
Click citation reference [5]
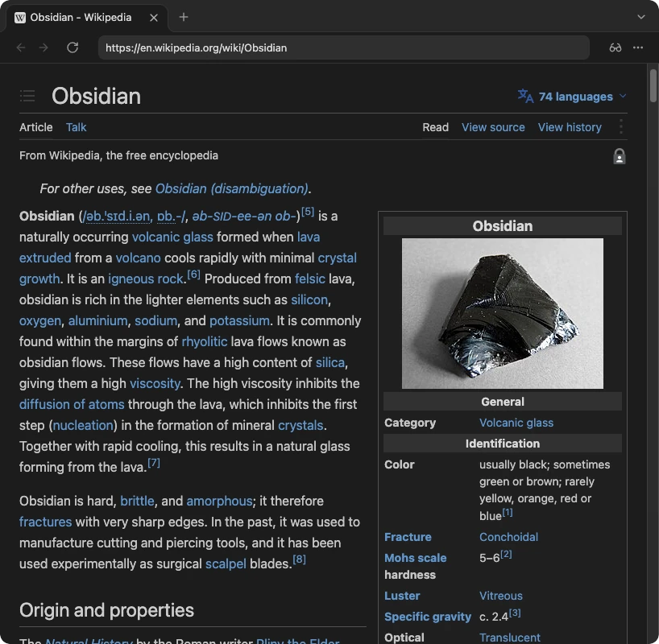[308, 211]
